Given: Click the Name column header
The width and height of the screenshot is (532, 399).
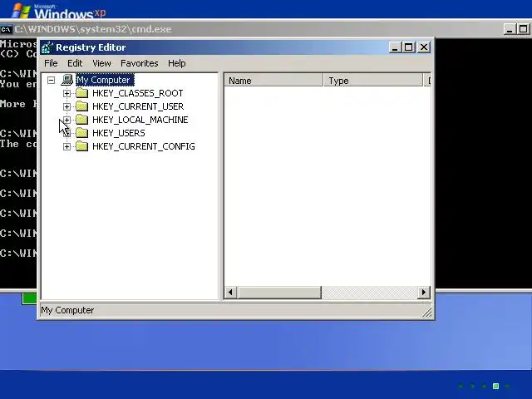Looking at the screenshot, I should (x=273, y=81).
